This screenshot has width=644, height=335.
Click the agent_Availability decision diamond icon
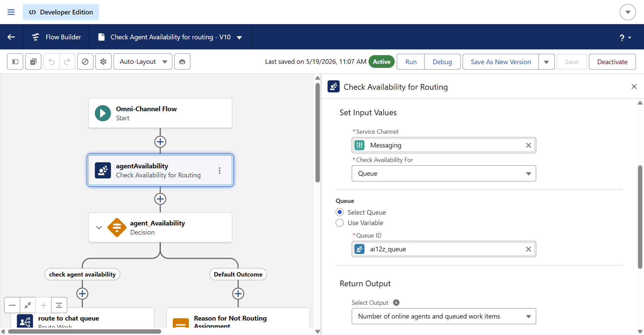tap(117, 227)
